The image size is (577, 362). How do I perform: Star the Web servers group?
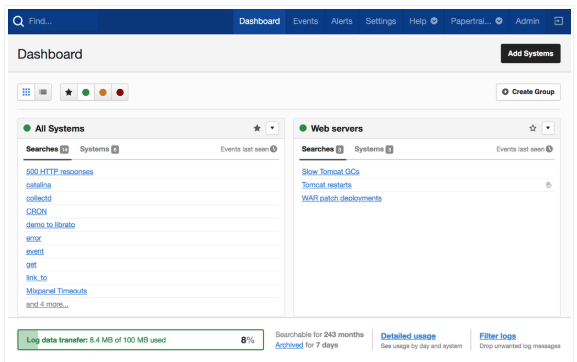pyautogui.click(x=532, y=128)
